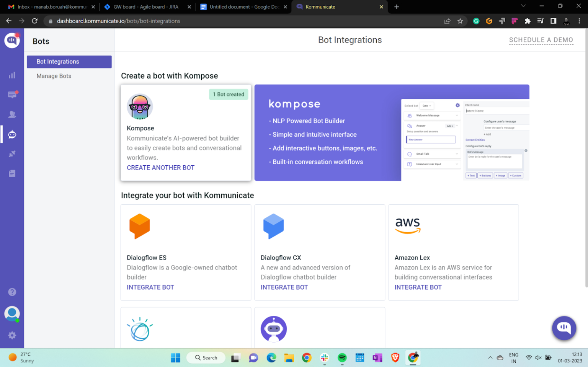Switch to the Gmail Inbox tab
Viewport: 588px width, 367px height.
[x=50, y=7]
